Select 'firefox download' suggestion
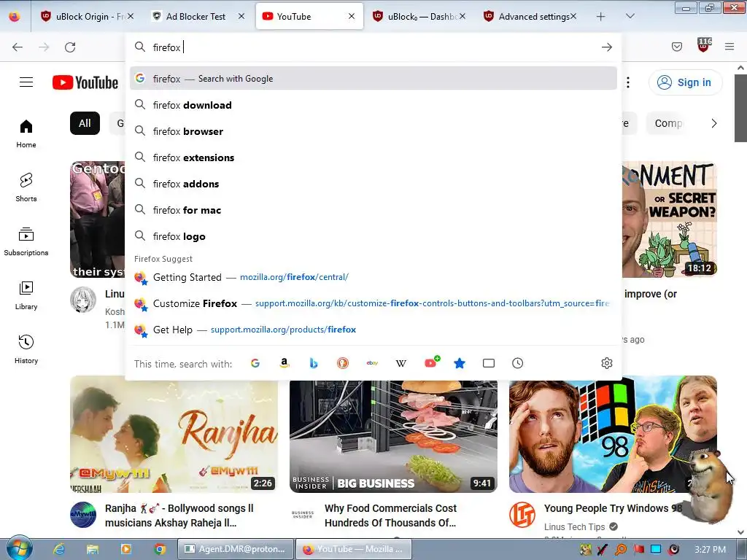 click(373, 105)
